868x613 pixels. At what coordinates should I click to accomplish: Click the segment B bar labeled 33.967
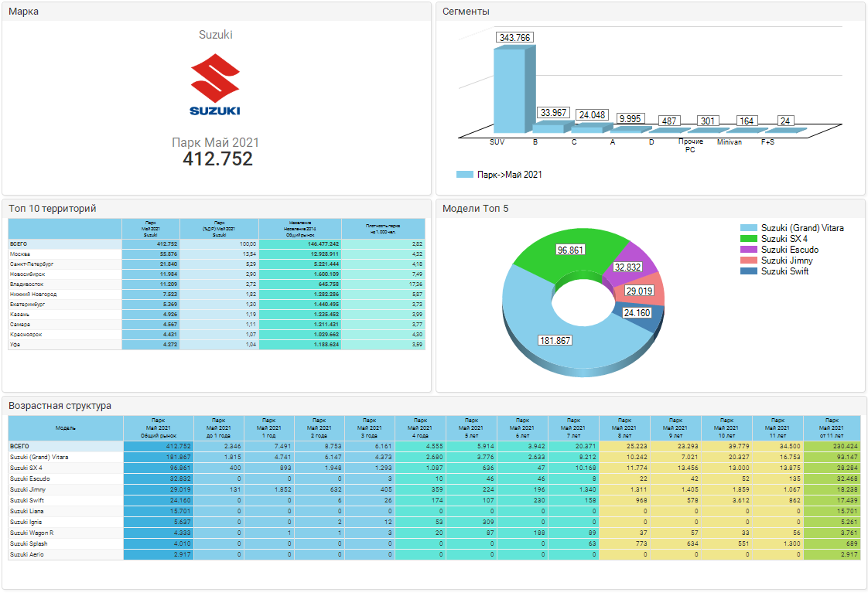pos(551,126)
